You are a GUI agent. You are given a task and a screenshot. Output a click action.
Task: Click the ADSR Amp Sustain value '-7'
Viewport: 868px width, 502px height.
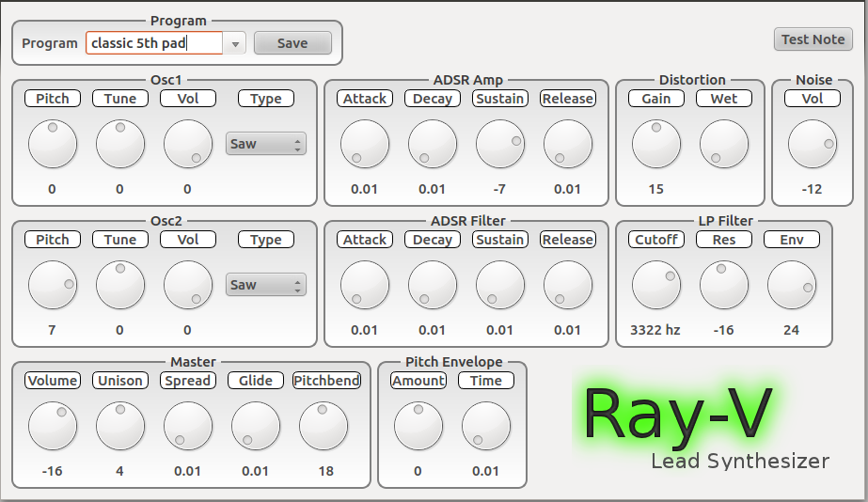(x=499, y=189)
